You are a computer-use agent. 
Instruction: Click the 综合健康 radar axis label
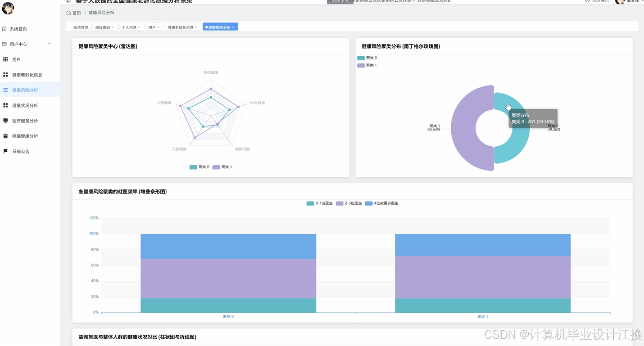(258, 103)
